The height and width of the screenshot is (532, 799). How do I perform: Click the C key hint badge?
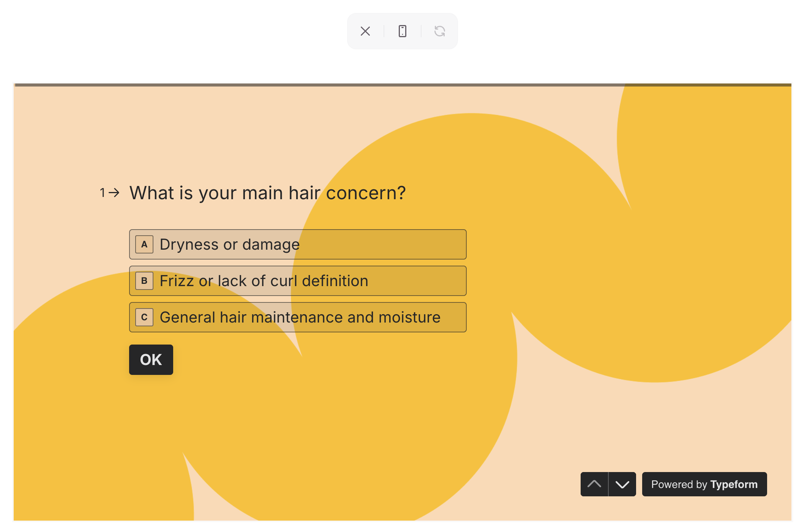[x=144, y=317]
